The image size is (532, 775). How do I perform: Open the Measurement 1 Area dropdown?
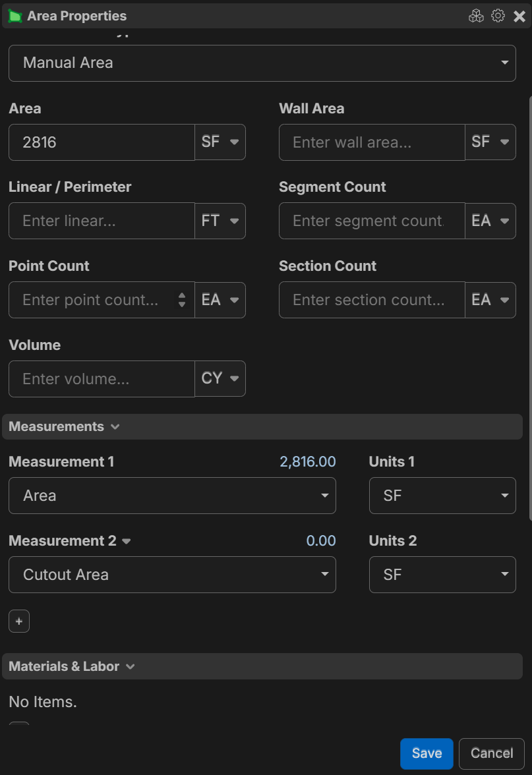pos(172,496)
